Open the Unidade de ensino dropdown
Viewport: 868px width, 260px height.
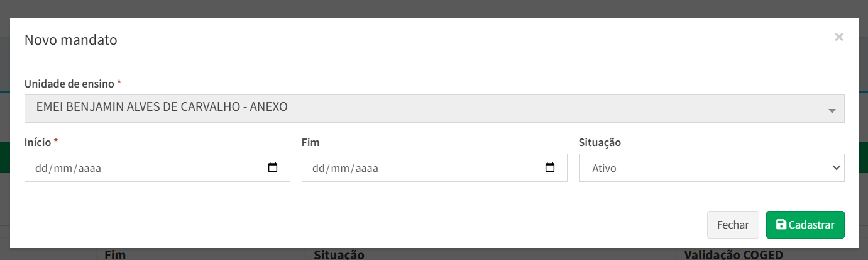[x=434, y=108]
